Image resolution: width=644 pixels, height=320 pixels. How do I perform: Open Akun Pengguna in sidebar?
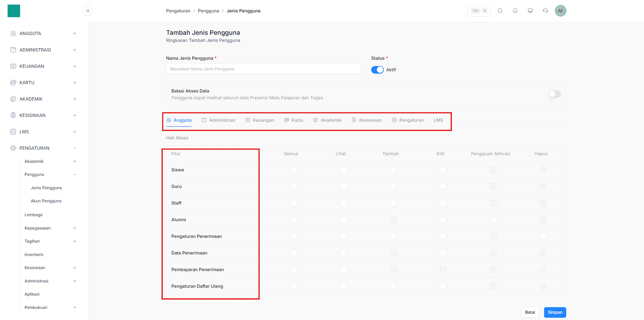pyautogui.click(x=46, y=201)
